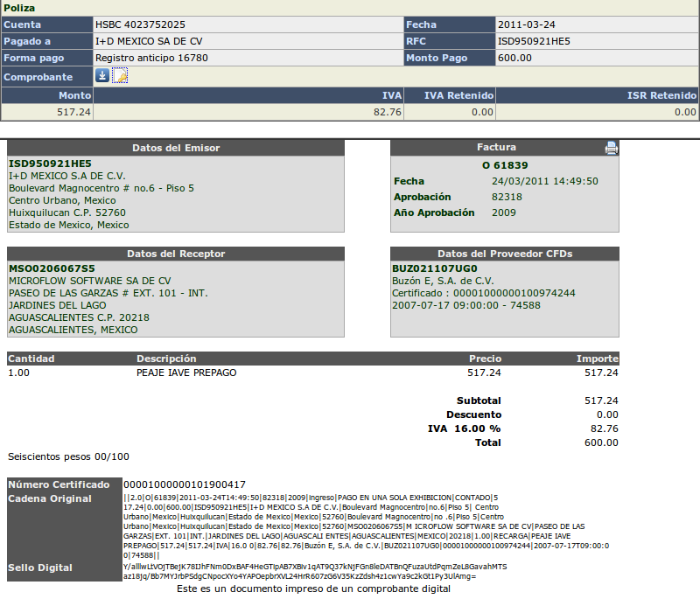Click the Monto column header
Image resolution: width=700 pixels, height=599 pixels.
tap(74, 95)
